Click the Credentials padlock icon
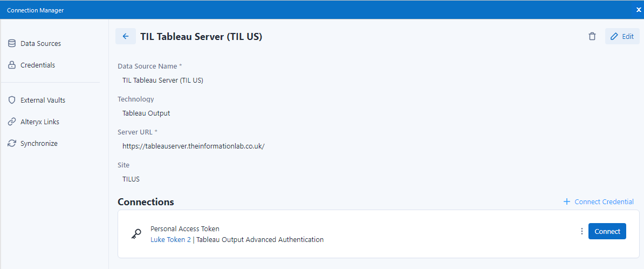 tap(12, 65)
